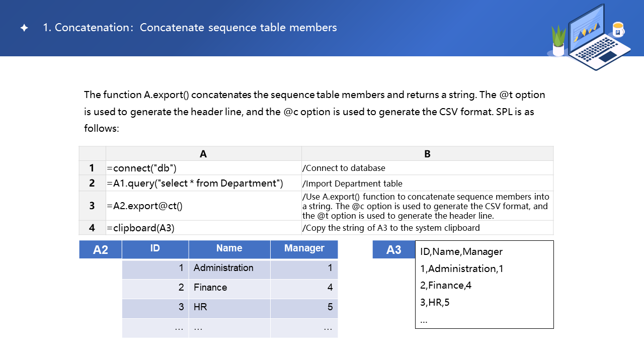Click row number 3 in the SPL grid
644x362 pixels.
click(92, 206)
